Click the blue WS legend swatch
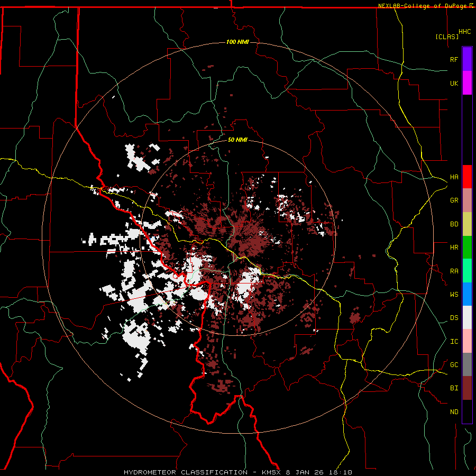This screenshot has width=476, height=476. click(x=467, y=294)
